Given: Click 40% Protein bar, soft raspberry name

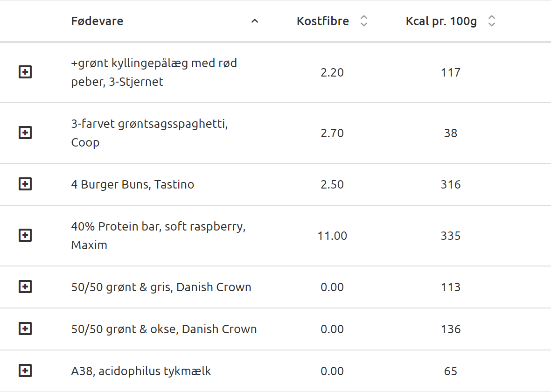Looking at the screenshot, I should point(158,227).
